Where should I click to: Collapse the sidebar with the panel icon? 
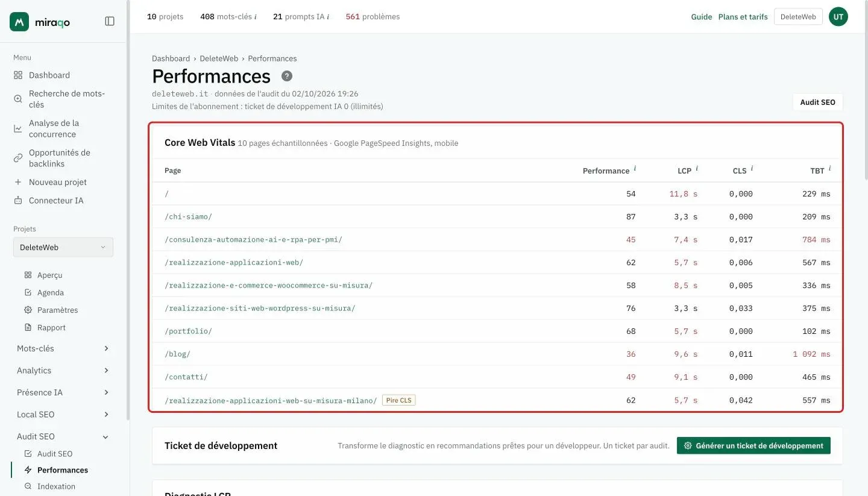pyautogui.click(x=110, y=21)
